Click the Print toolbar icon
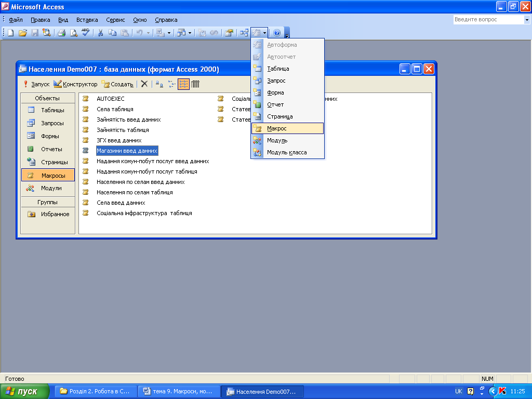The height and width of the screenshot is (399, 532). (x=61, y=33)
